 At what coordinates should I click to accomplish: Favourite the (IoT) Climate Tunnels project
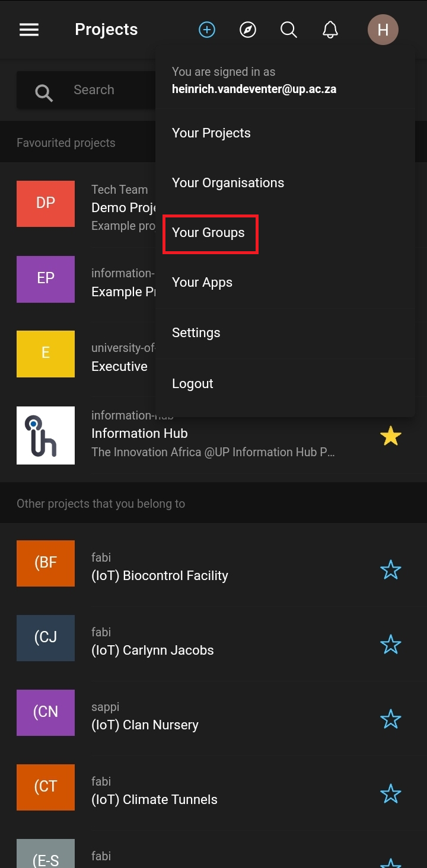[x=390, y=794]
